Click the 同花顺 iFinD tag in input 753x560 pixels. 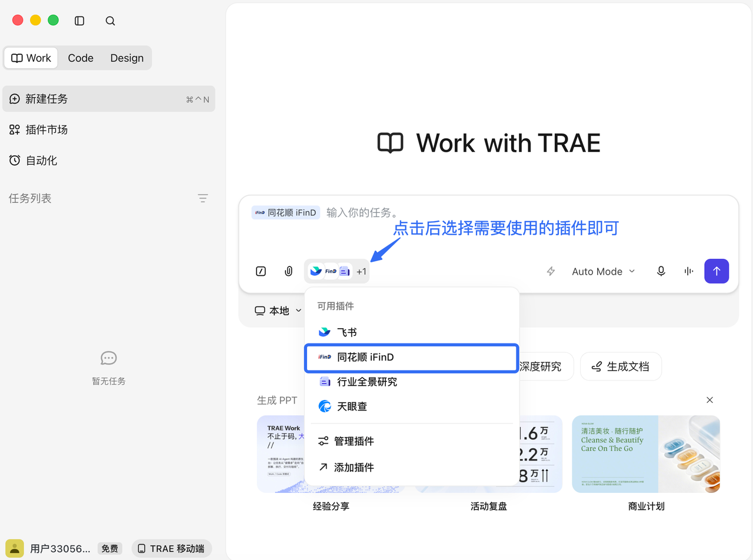point(285,212)
